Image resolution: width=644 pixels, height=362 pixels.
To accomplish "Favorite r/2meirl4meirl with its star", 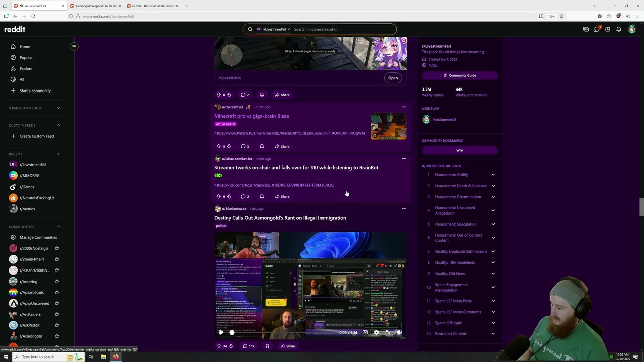I will pos(57,259).
